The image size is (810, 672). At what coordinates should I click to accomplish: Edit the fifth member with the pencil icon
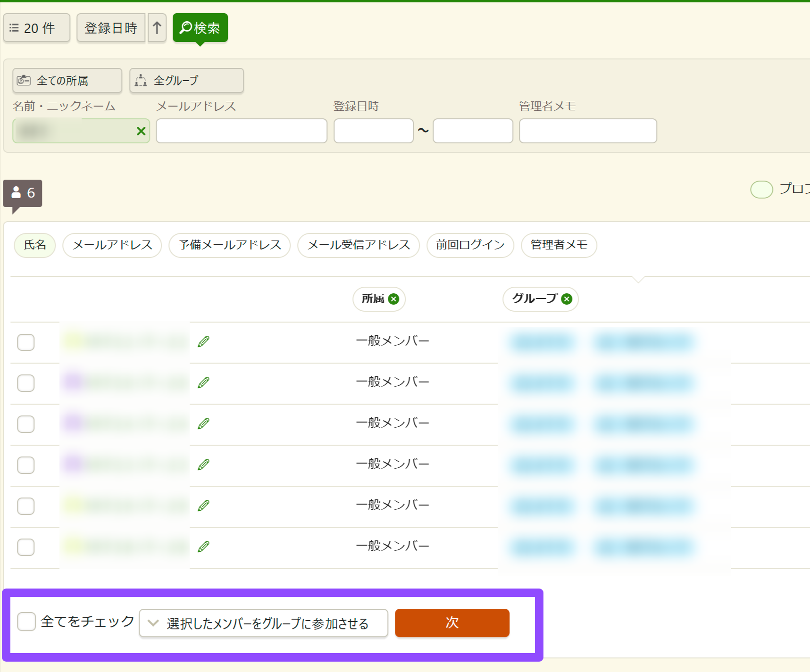click(203, 506)
